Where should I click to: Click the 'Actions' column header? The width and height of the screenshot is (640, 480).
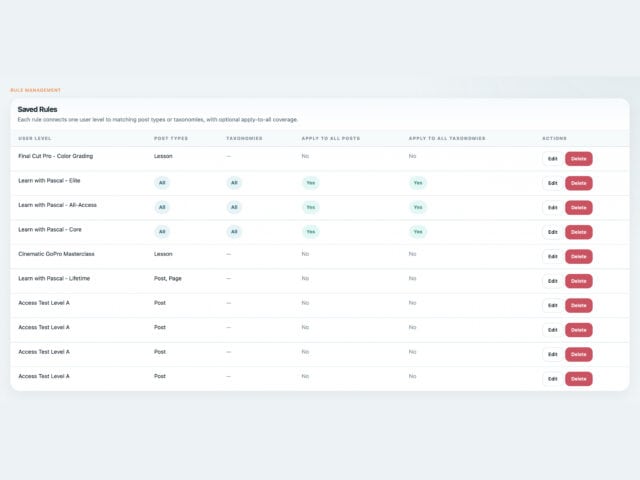[554, 138]
